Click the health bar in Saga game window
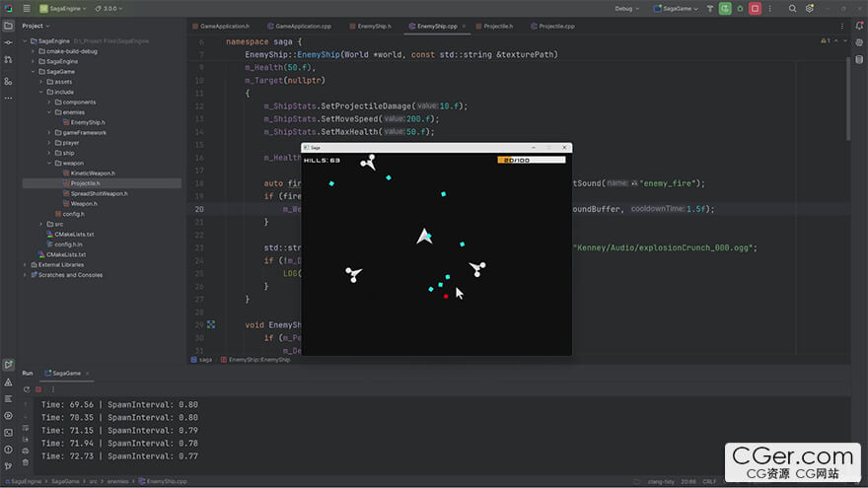This screenshot has width=868, height=488. click(x=532, y=160)
